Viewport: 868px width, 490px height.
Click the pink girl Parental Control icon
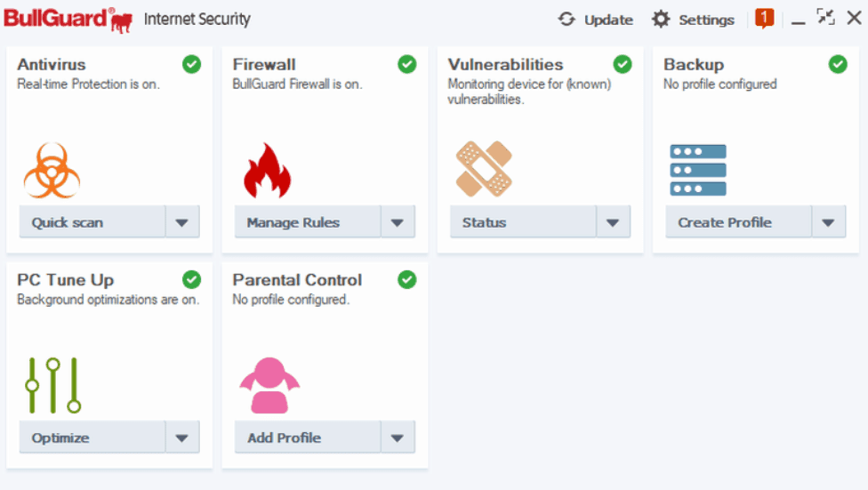(x=269, y=385)
